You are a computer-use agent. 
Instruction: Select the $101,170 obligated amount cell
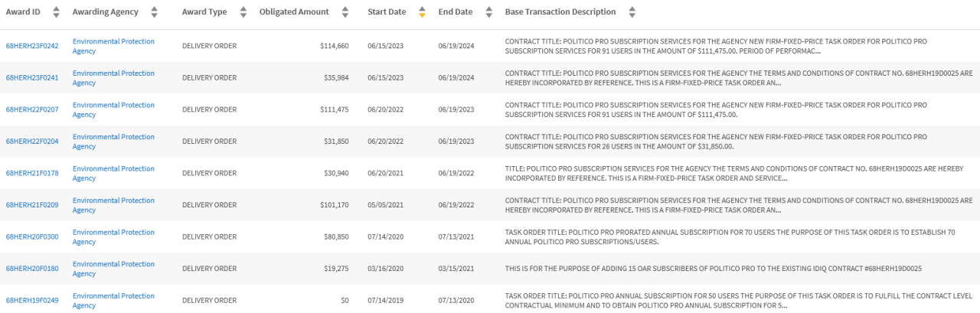(x=335, y=205)
